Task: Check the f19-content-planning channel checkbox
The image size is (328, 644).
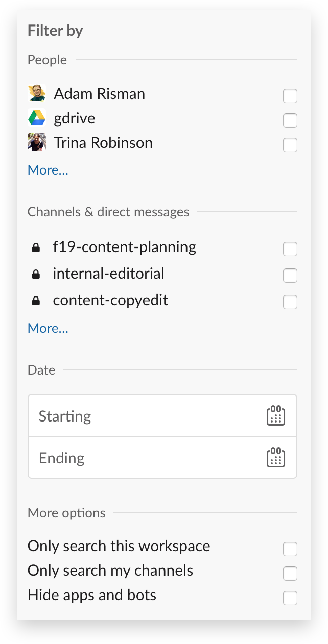Action: tap(290, 249)
